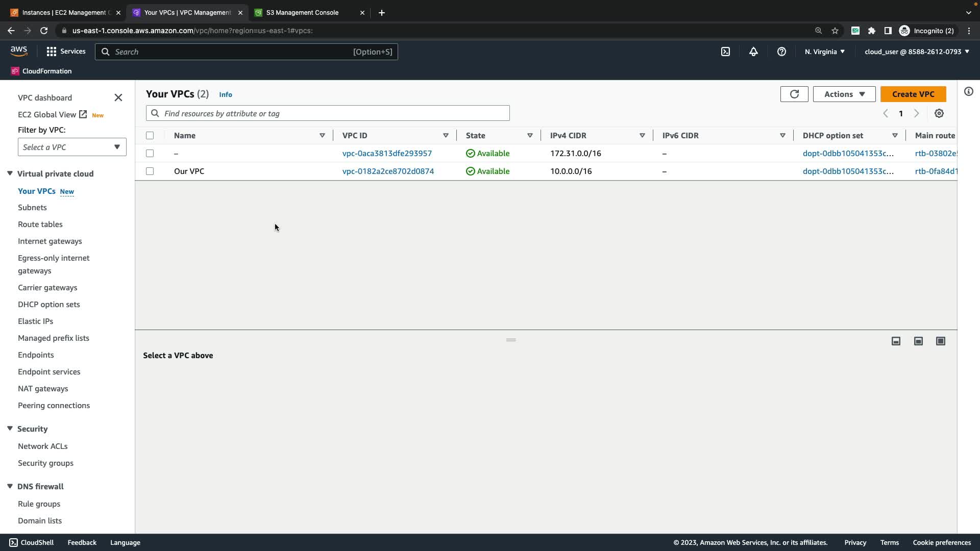Open the Services grid menu
Screen dimensions: 980x551
[66, 52]
